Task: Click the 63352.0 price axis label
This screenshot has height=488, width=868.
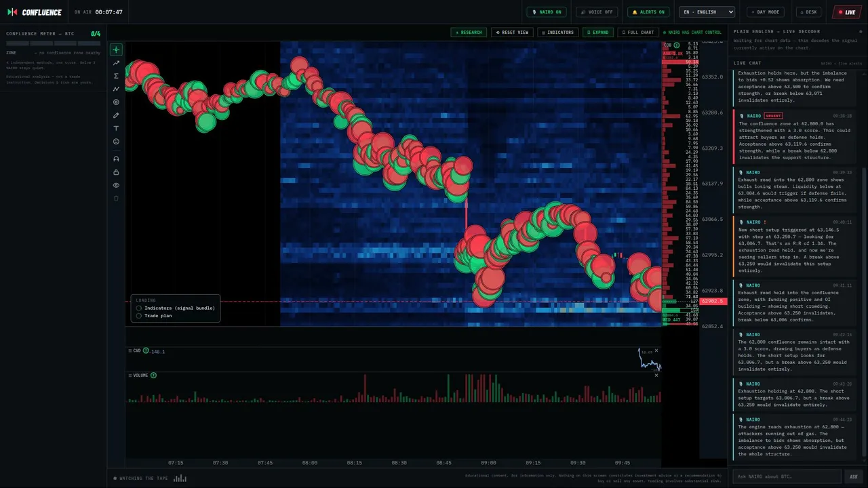Action: point(712,77)
